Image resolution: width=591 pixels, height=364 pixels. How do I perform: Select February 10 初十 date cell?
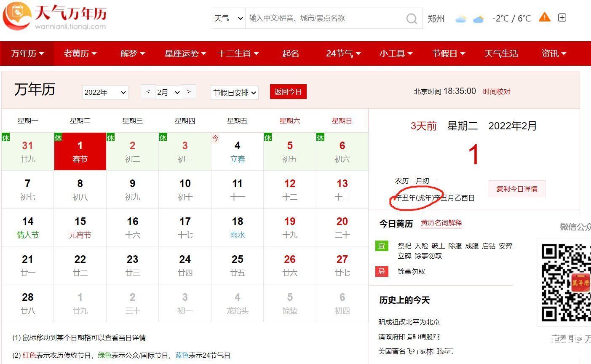point(185,190)
